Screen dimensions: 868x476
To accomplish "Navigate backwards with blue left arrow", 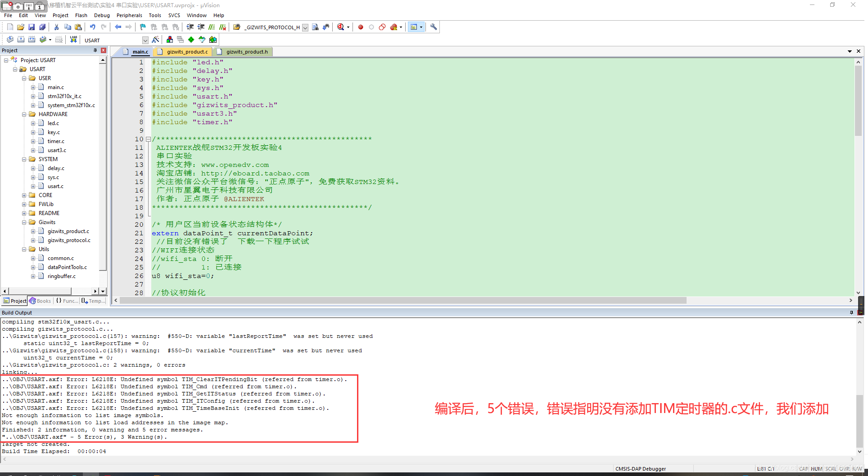I will point(118,27).
